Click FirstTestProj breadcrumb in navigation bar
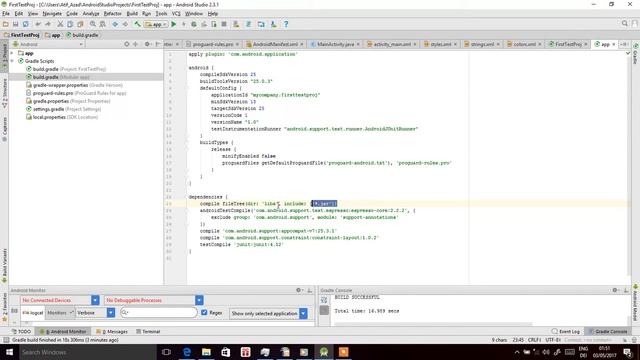The image size is (640, 360). click(22, 35)
